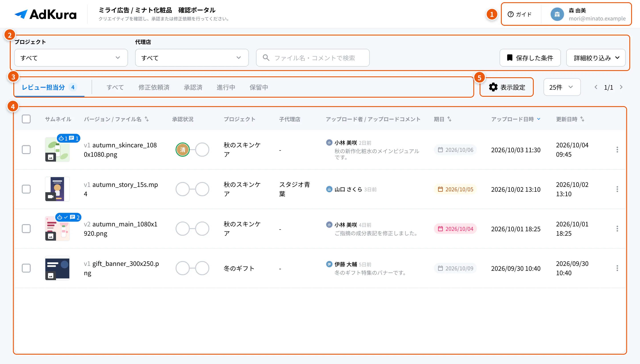The image size is (640, 364).
Task: Select the gift_banner_300x250.png row checkbox
Action: point(26,268)
